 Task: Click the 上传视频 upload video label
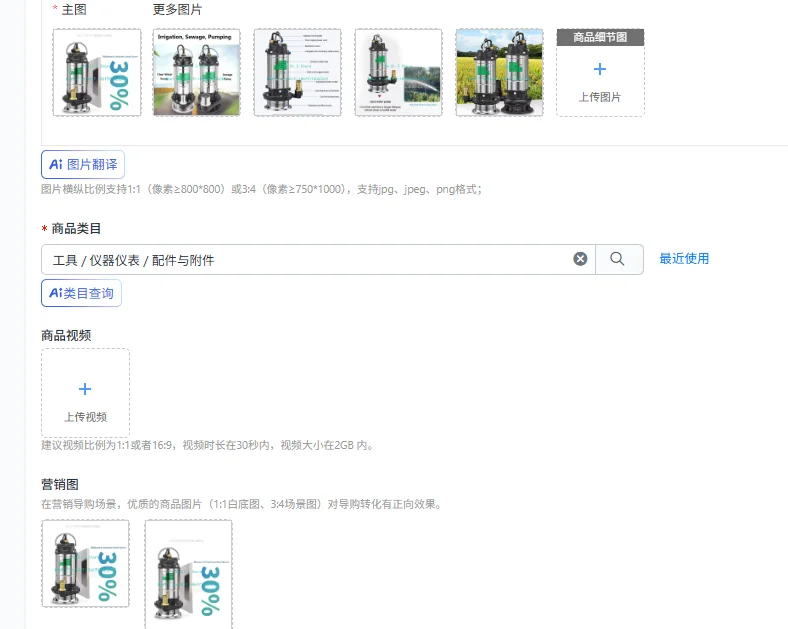click(85, 417)
